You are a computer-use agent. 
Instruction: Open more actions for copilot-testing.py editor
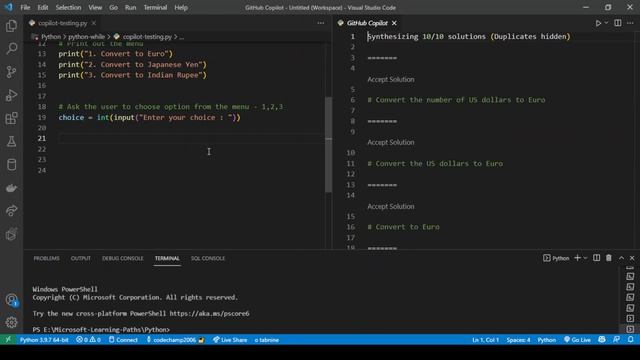click(321, 23)
